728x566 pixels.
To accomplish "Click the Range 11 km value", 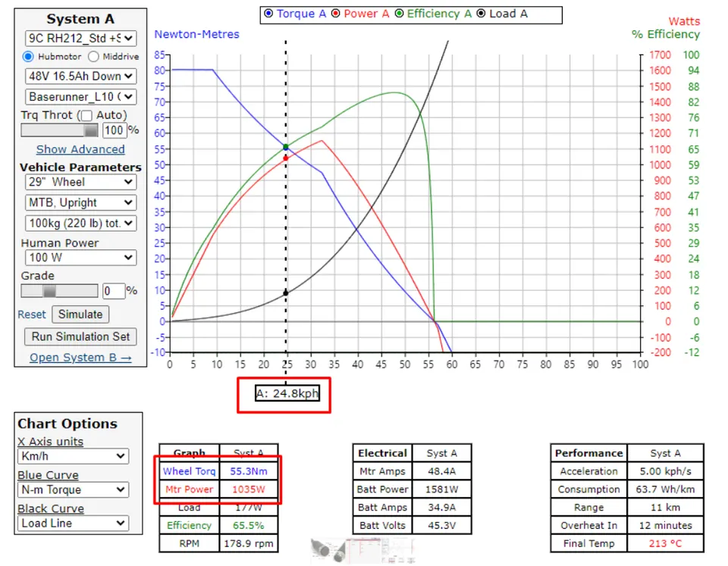I will tap(666, 508).
